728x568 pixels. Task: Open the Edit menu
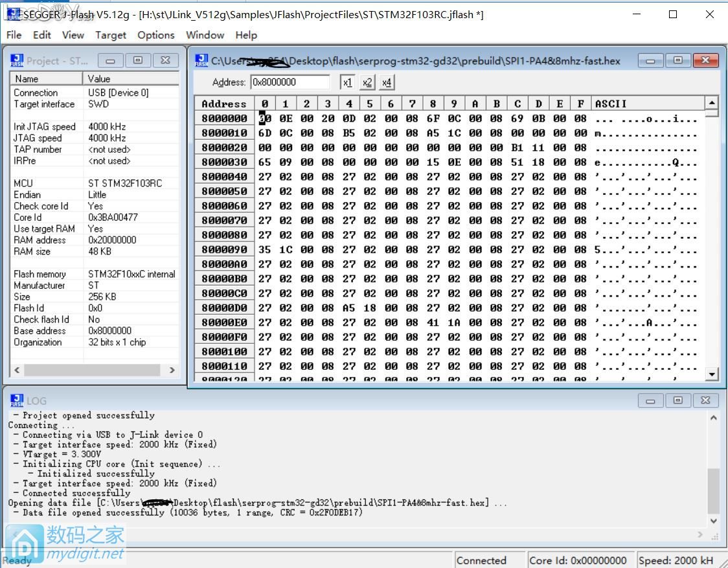[42, 35]
